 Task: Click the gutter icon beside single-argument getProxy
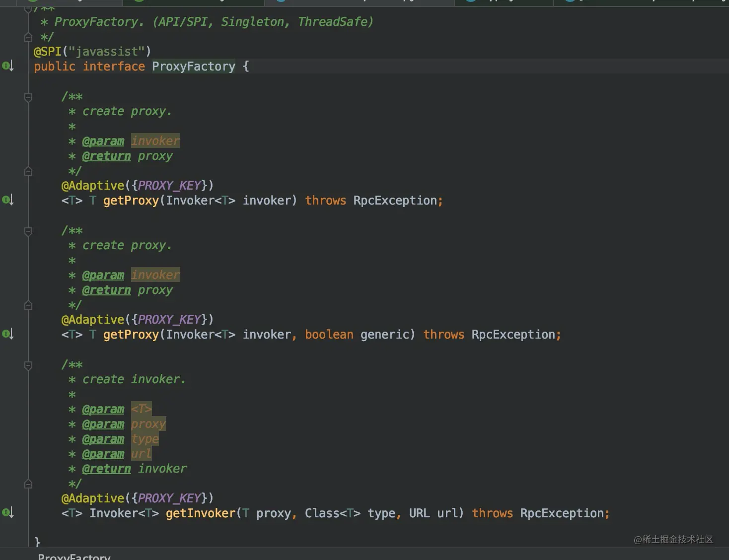(8, 200)
